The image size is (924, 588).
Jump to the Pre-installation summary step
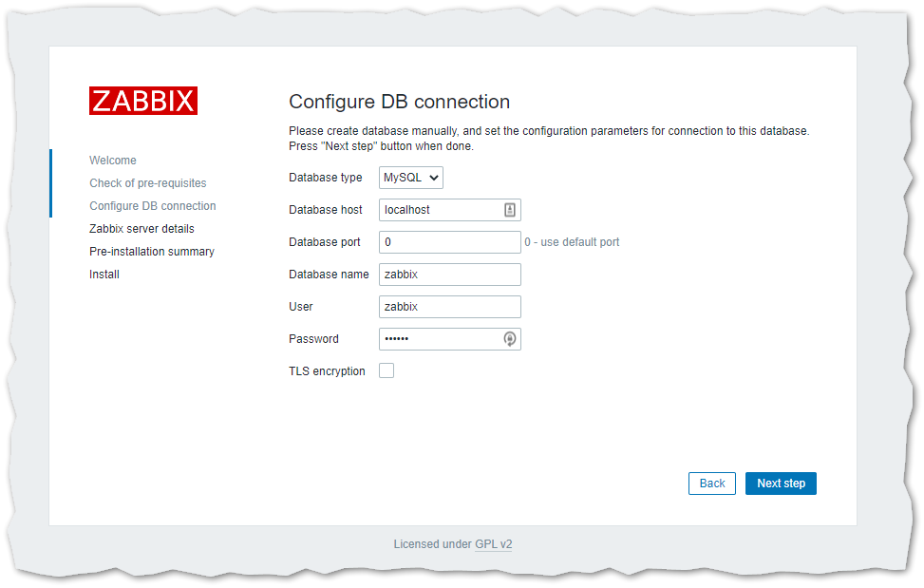point(152,252)
